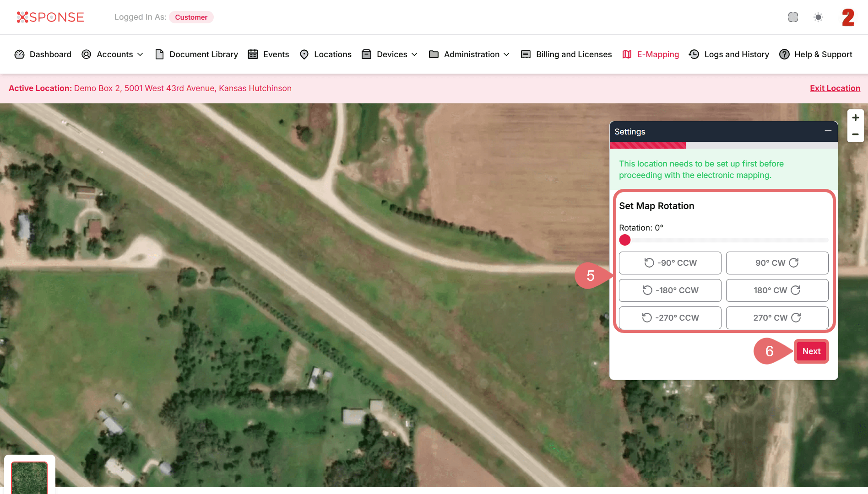Viewport: 868px width, 494px height.
Task: Rotate map 270° CW
Action: 777,318
